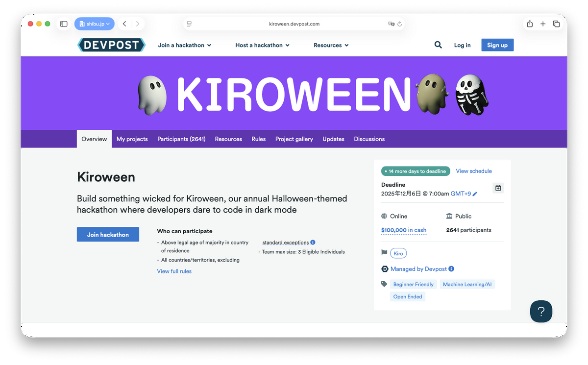
Task: Open the Safari tab overview icon
Action: [556, 24]
